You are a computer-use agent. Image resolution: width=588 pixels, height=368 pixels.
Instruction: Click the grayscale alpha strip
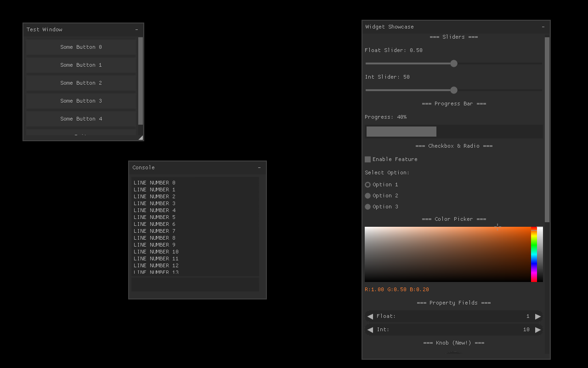tap(540, 254)
